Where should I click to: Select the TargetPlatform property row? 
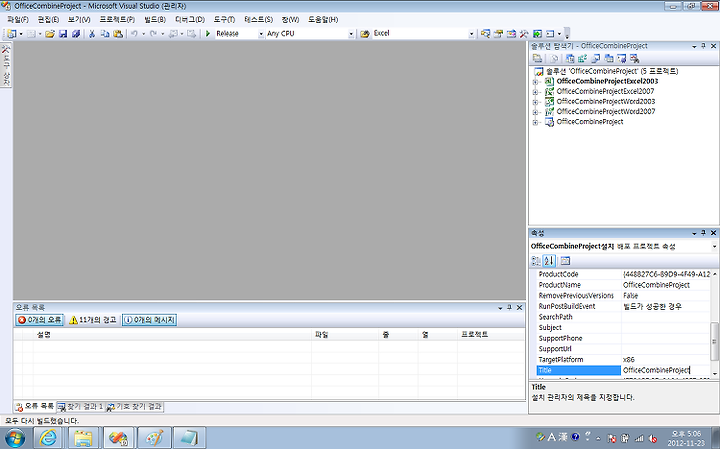624,359
